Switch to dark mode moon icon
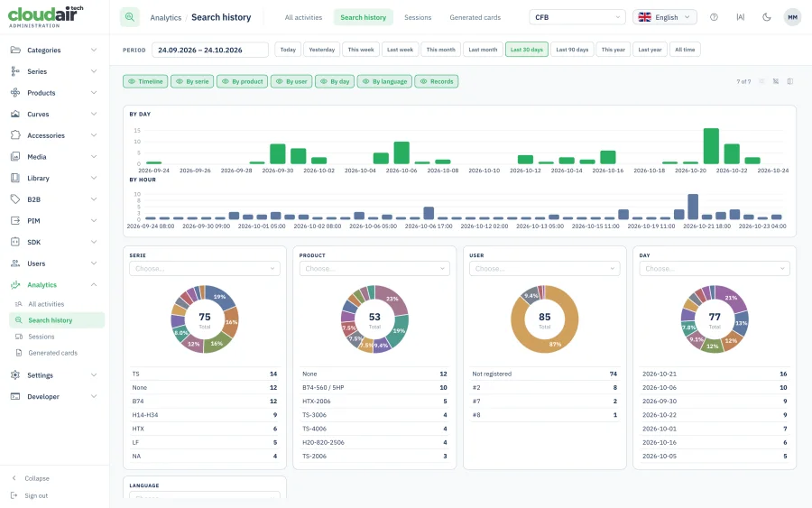812x508 pixels. click(766, 17)
